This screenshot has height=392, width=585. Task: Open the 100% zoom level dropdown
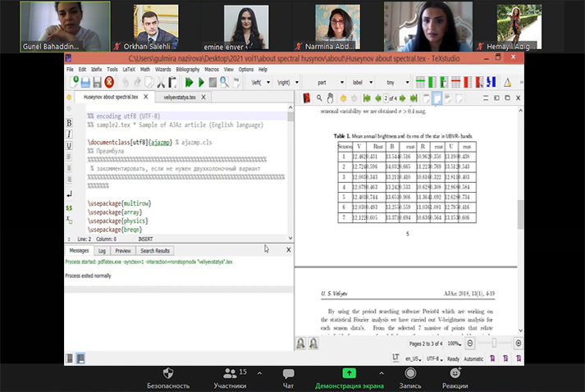point(455,344)
